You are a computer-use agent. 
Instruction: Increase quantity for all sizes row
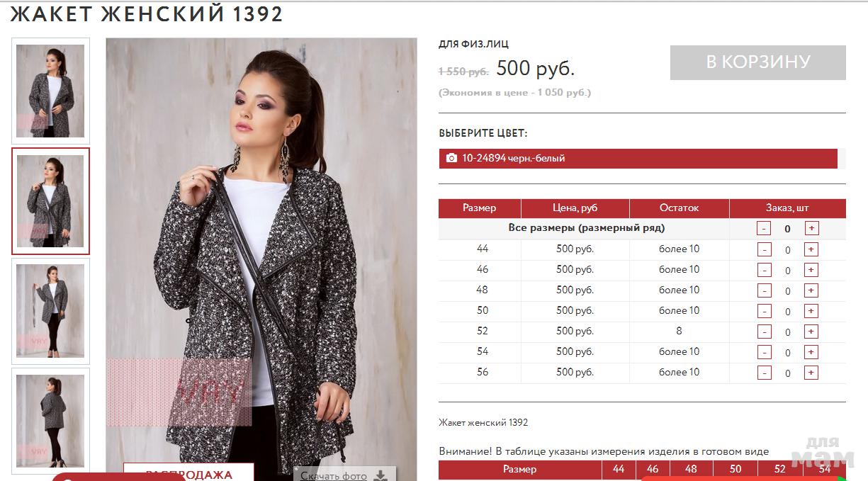tap(811, 228)
